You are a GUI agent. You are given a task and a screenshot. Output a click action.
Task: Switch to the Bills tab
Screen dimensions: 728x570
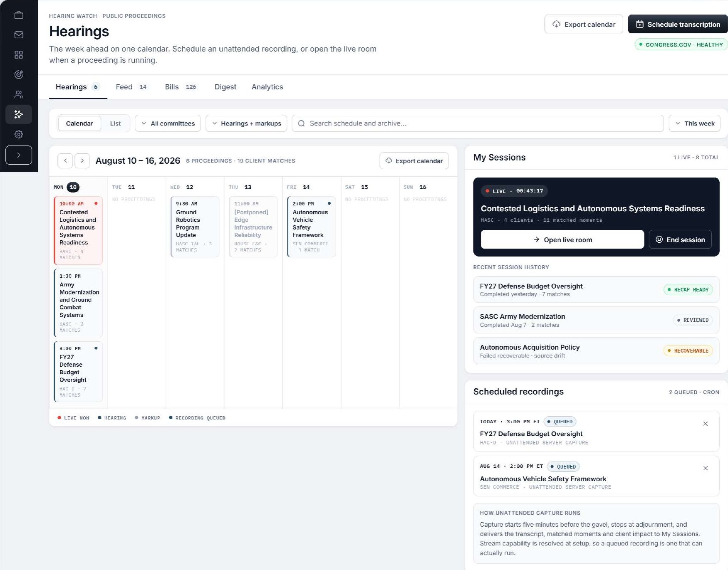(181, 87)
